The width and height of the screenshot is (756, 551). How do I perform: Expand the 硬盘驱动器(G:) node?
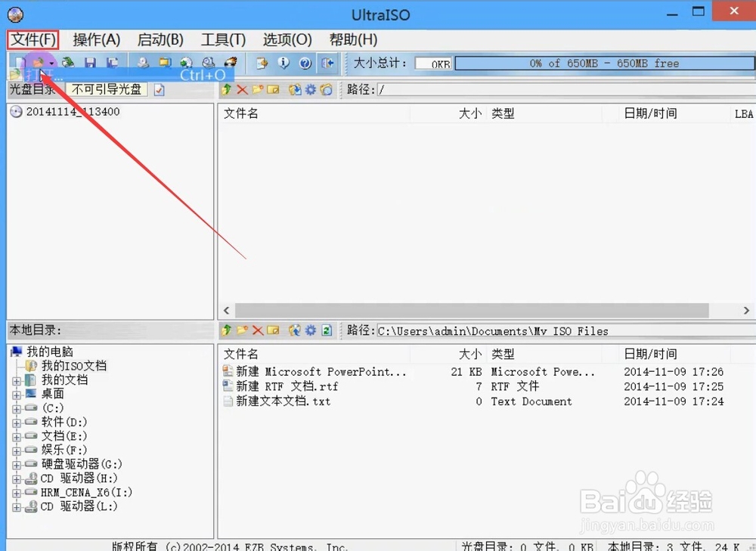click(x=17, y=465)
